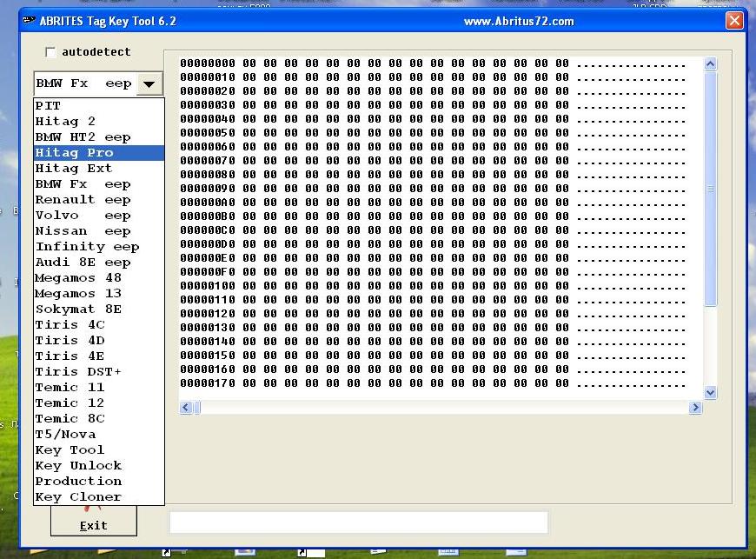Choose Key Unlock option
Screen dimensions: 756x559
pos(99,465)
